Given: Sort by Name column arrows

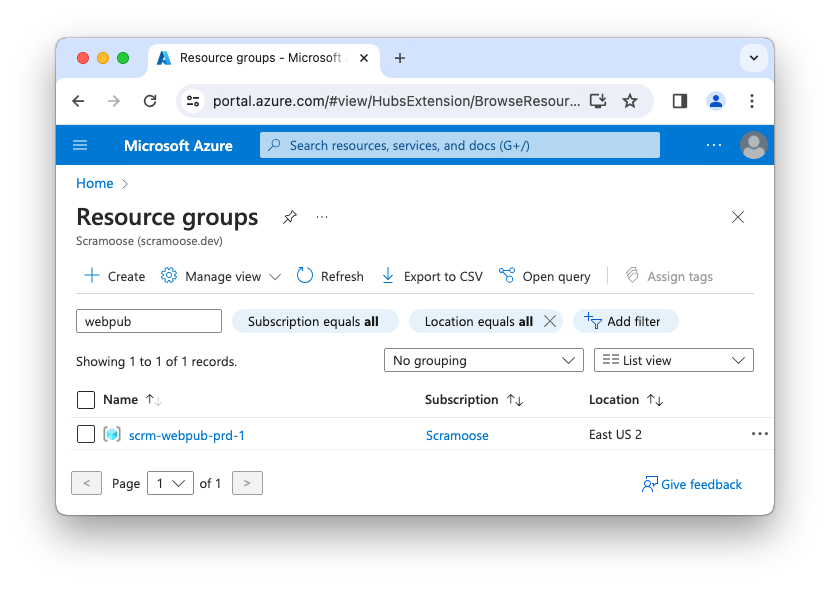Looking at the screenshot, I should [154, 400].
